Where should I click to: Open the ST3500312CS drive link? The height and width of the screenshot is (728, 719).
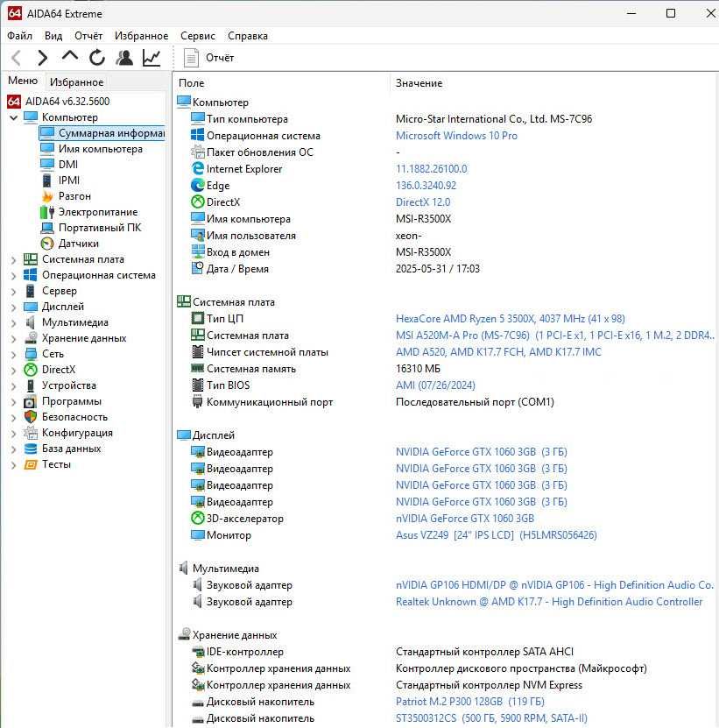click(x=491, y=718)
